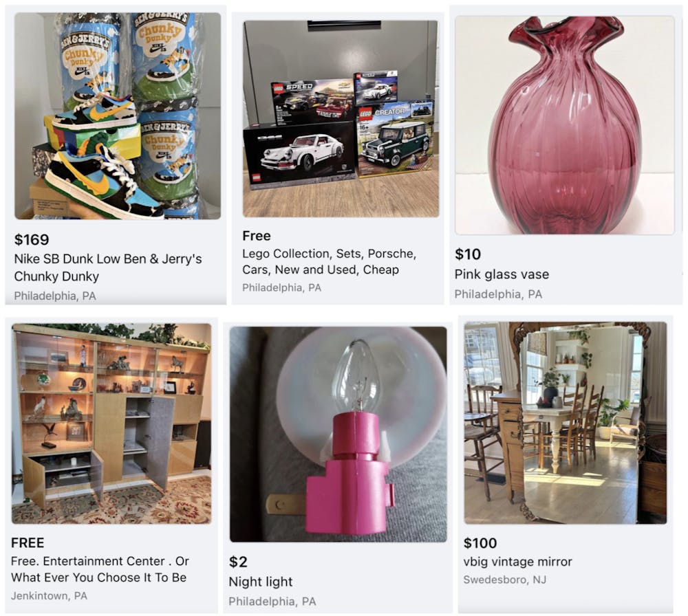Click the 'Pink glass vase' title

click(x=502, y=274)
